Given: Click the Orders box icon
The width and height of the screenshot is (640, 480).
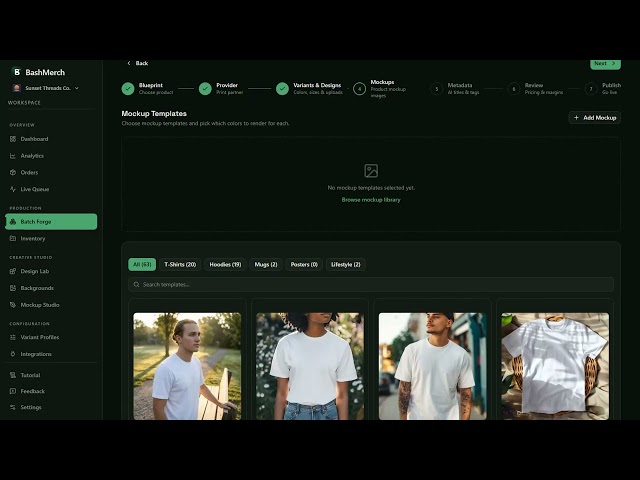Looking at the screenshot, I should (x=13, y=172).
